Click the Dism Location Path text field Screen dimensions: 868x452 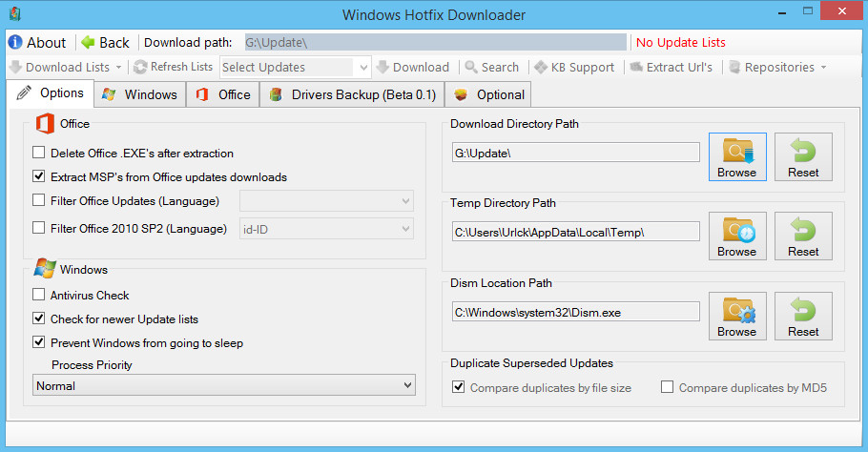click(576, 312)
